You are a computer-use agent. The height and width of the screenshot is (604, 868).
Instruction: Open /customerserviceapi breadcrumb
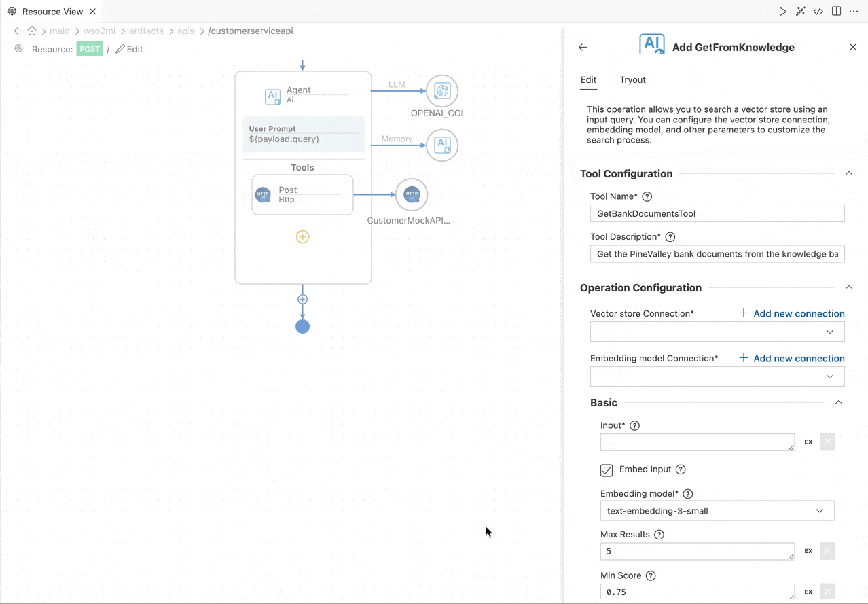(251, 31)
